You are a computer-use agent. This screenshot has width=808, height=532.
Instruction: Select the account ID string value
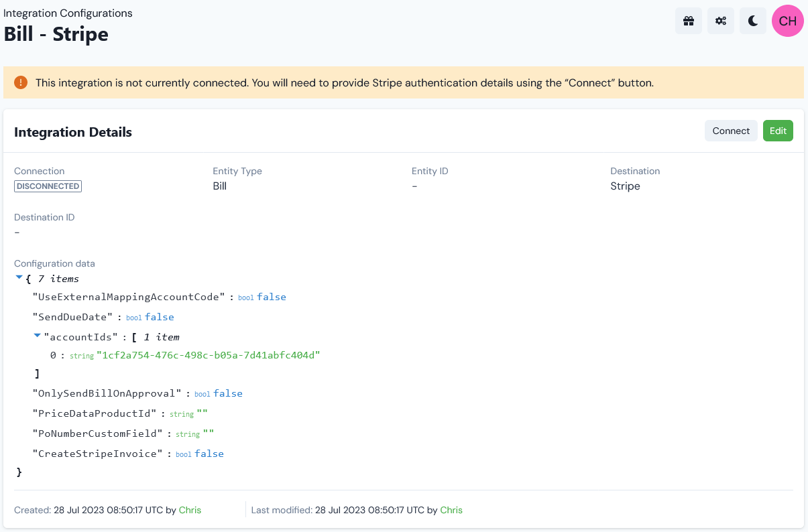tap(209, 355)
